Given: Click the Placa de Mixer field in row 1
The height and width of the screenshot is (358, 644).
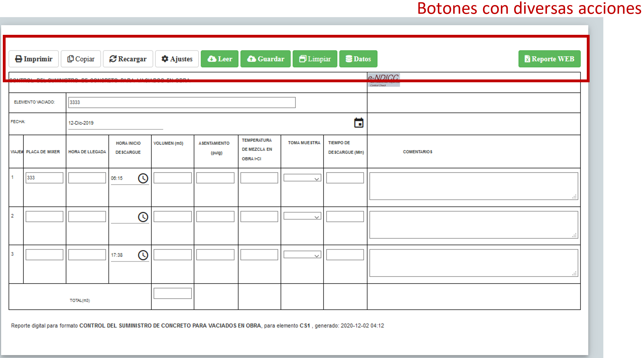Looking at the screenshot, I should [x=44, y=178].
